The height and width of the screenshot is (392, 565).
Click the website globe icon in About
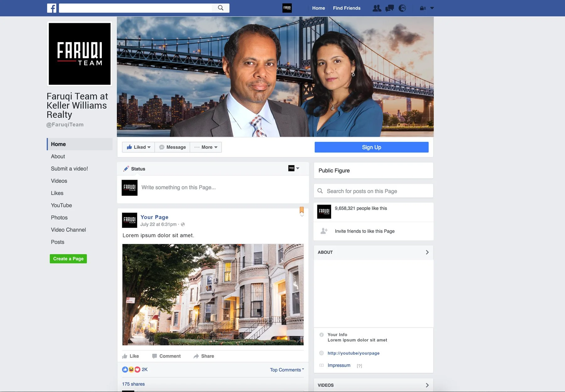(x=321, y=353)
